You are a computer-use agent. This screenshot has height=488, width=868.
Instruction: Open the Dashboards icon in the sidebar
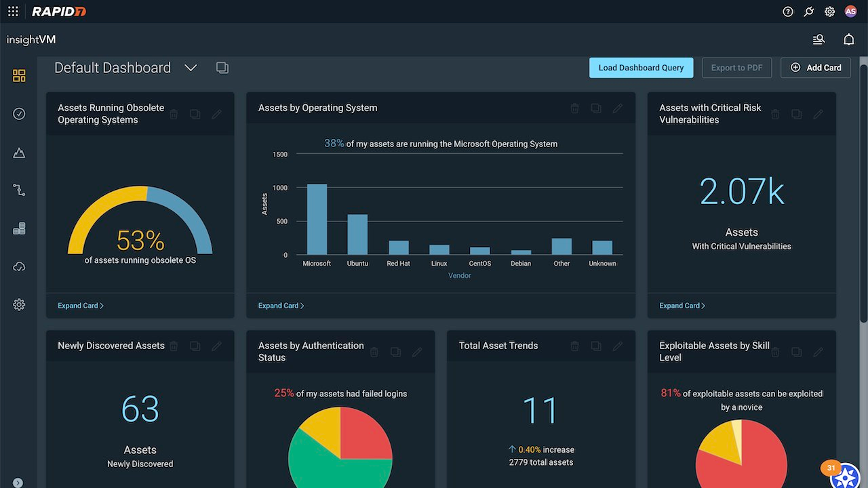click(x=19, y=76)
